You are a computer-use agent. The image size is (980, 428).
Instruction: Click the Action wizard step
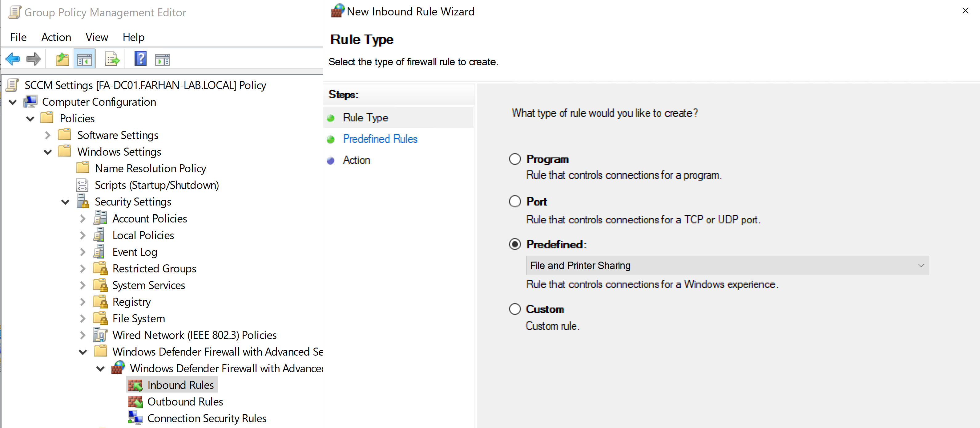pos(357,160)
